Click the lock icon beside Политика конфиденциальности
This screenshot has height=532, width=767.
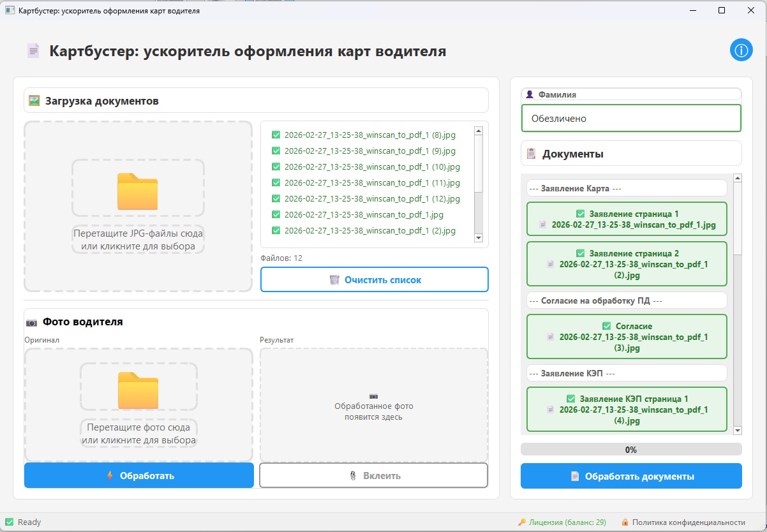pos(625,522)
